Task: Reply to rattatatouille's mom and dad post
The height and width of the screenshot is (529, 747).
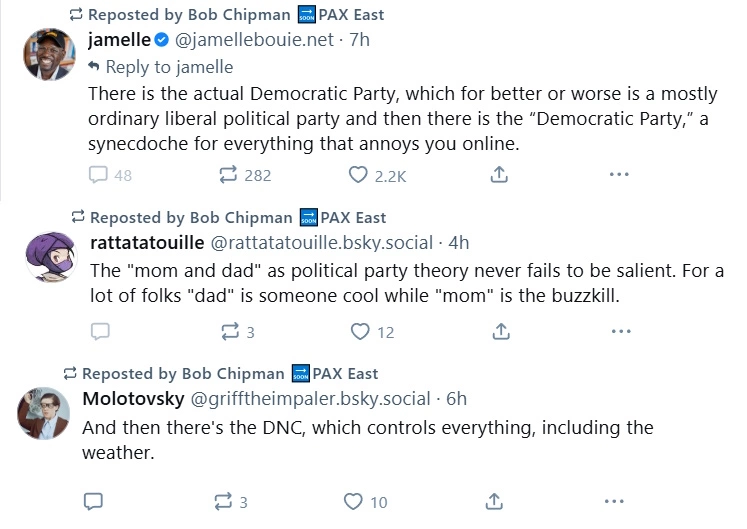Action: click(100, 331)
